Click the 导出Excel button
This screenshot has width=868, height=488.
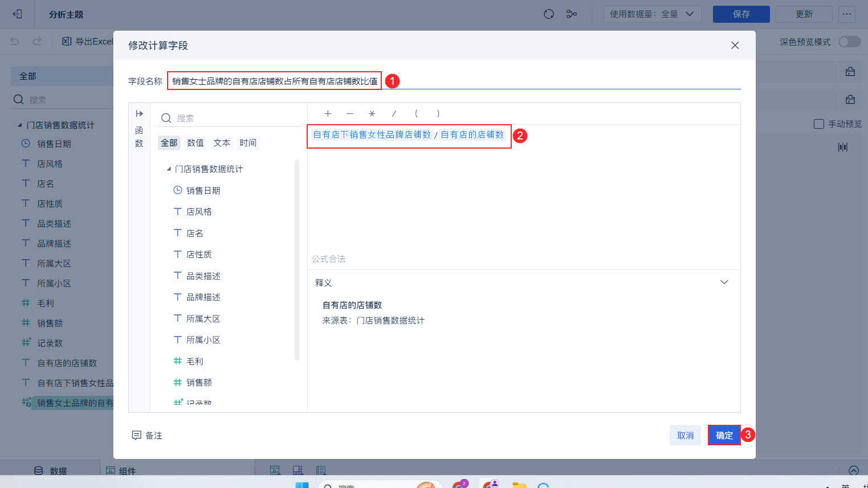(x=88, y=42)
